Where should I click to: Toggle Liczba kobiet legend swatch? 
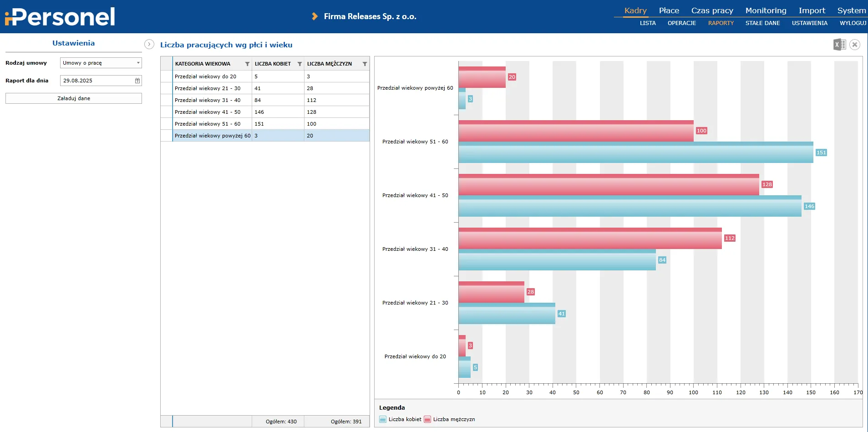tap(383, 420)
